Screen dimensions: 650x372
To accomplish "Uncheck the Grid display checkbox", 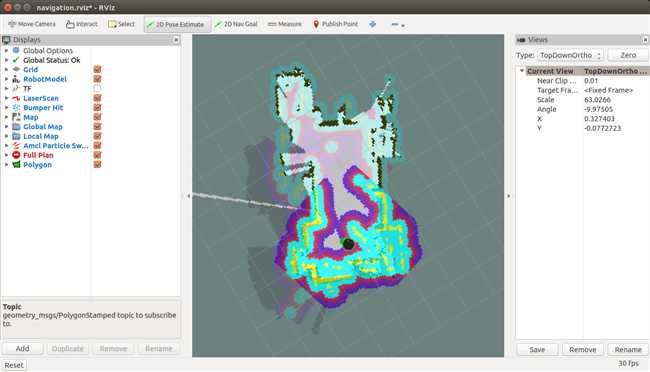I will tap(97, 69).
